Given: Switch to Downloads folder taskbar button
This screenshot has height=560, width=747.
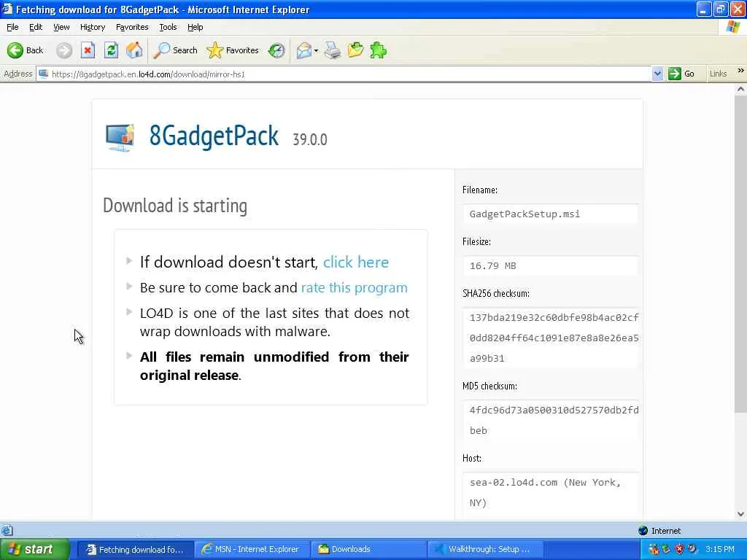Looking at the screenshot, I should (x=368, y=550).
